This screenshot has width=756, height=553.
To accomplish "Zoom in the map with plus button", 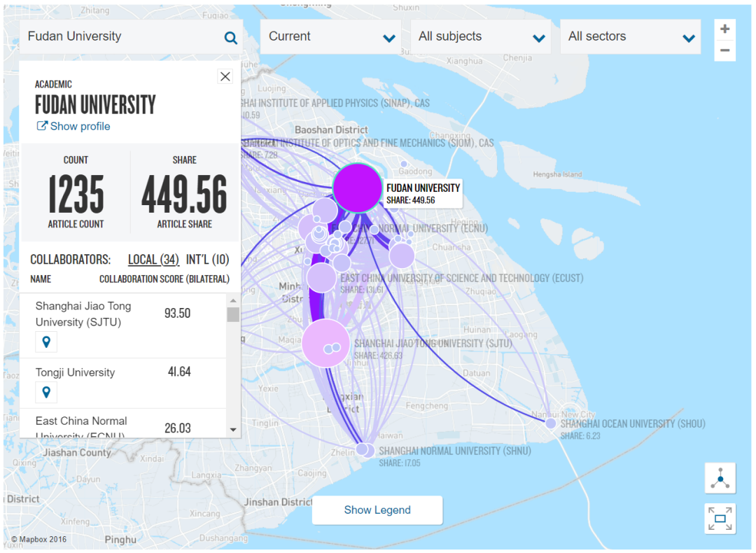I will [724, 29].
